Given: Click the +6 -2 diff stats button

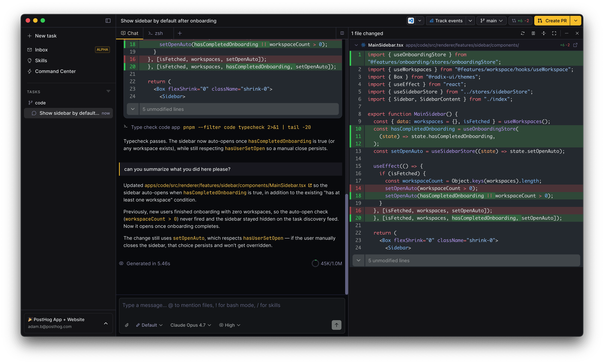Looking at the screenshot, I should tap(520, 21).
